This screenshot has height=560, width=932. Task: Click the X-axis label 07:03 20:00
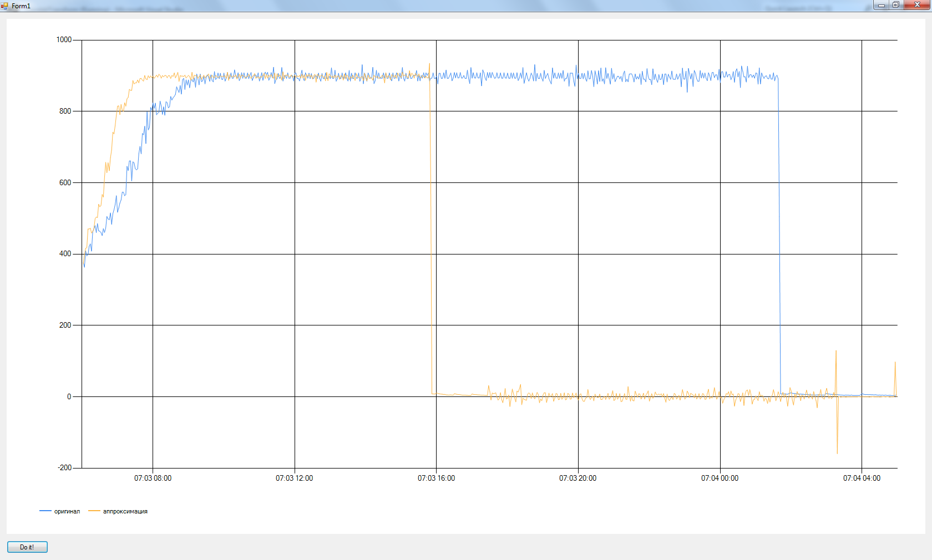tap(578, 478)
